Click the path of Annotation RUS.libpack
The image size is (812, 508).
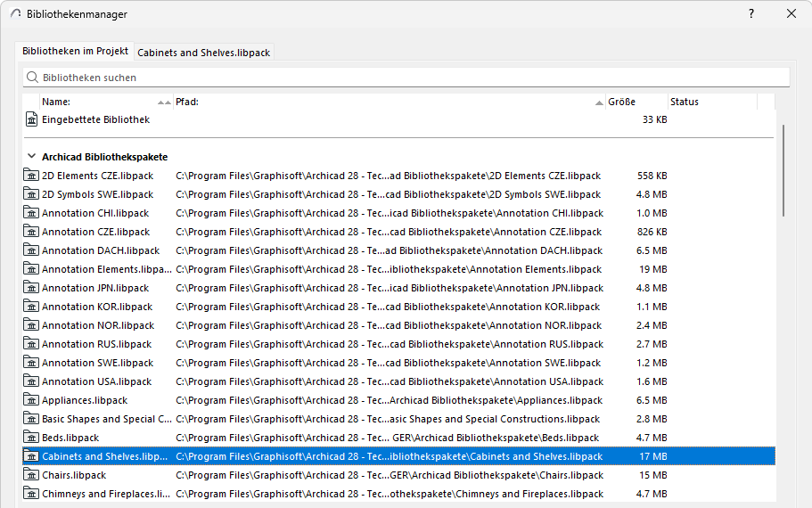click(x=390, y=344)
